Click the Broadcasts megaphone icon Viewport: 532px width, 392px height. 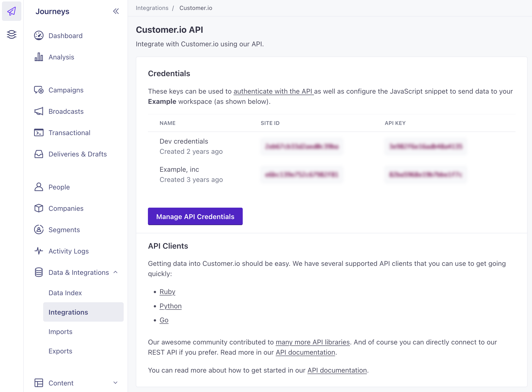click(39, 111)
